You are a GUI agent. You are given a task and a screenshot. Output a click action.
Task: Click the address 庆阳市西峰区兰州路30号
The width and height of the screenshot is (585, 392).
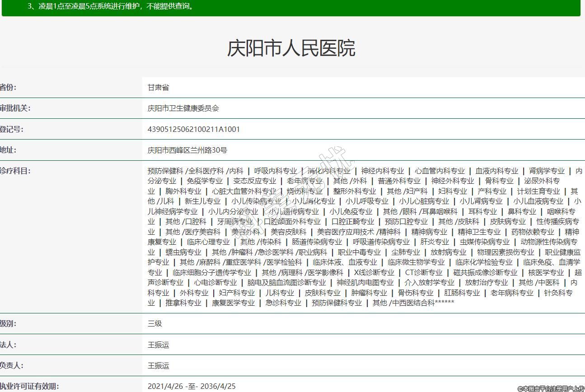pos(187,150)
